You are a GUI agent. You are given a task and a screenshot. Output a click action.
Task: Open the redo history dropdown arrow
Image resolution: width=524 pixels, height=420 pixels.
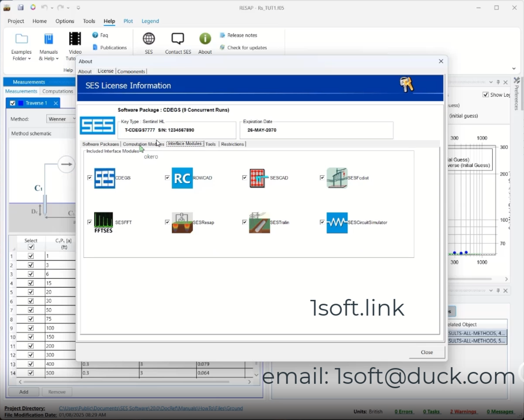click(x=68, y=8)
